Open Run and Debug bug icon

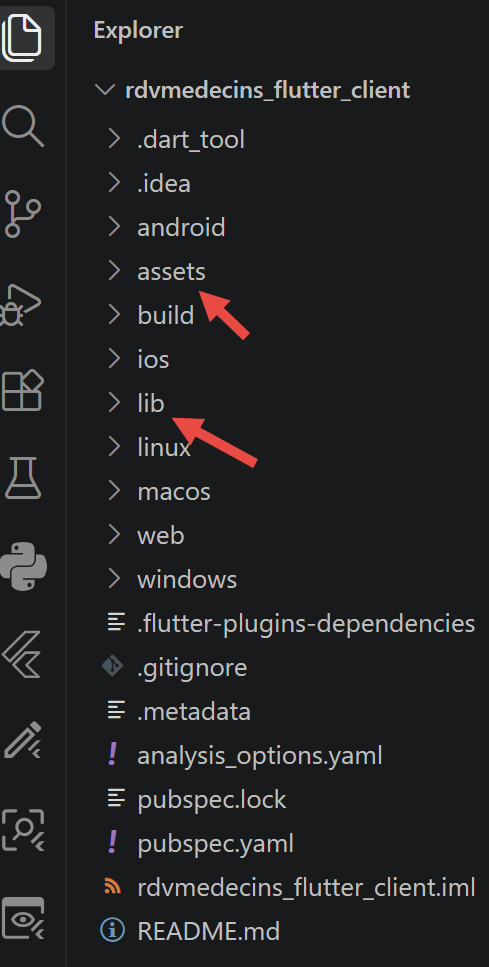pos(22,305)
